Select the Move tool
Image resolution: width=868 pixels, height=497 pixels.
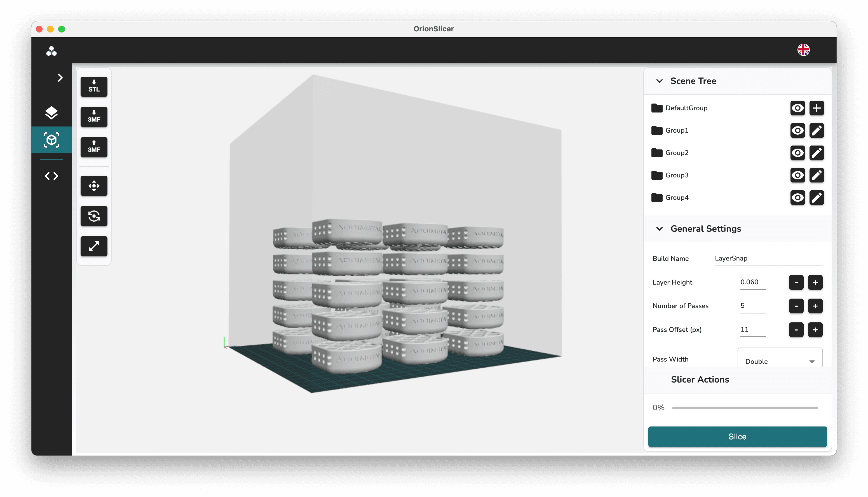point(93,186)
